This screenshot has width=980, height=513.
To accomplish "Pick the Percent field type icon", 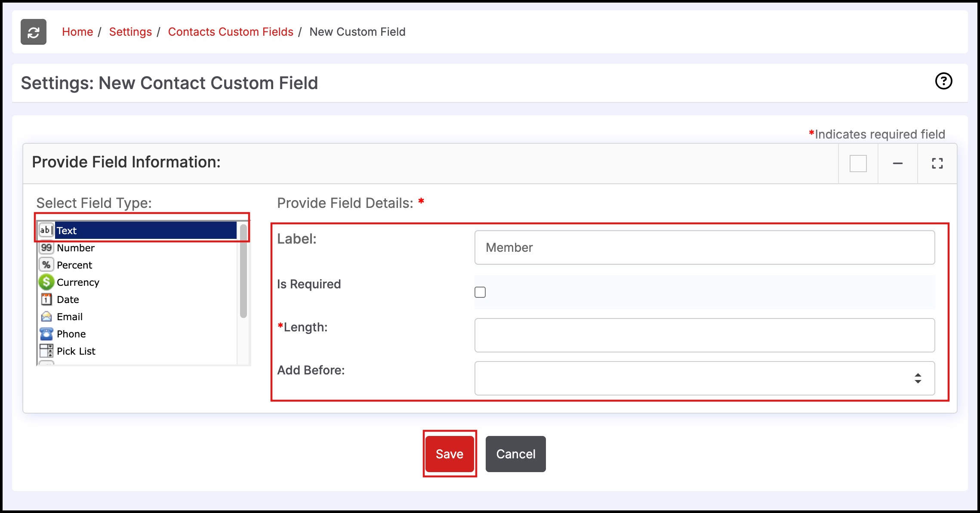I will coord(46,265).
